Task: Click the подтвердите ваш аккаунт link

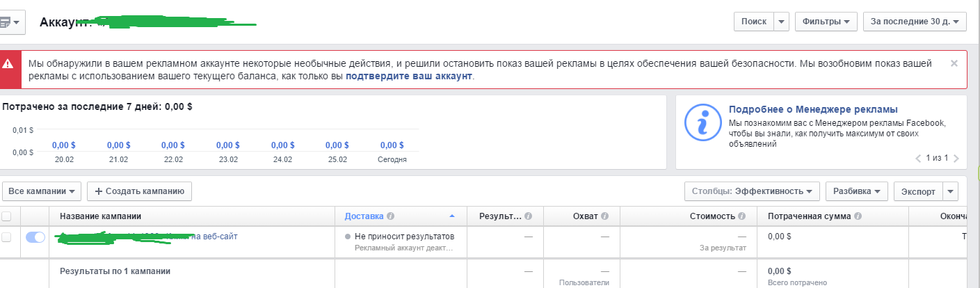Action: pyautogui.click(x=409, y=77)
